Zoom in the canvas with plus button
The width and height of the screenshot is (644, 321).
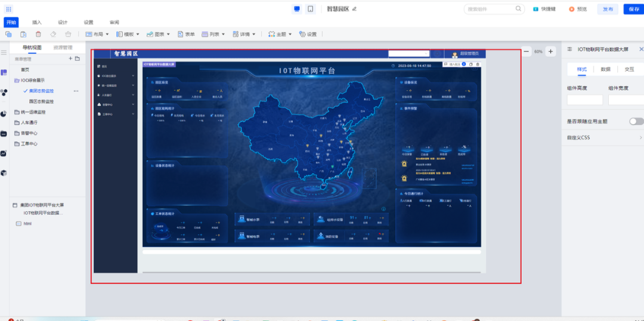[x=551, y=51]
